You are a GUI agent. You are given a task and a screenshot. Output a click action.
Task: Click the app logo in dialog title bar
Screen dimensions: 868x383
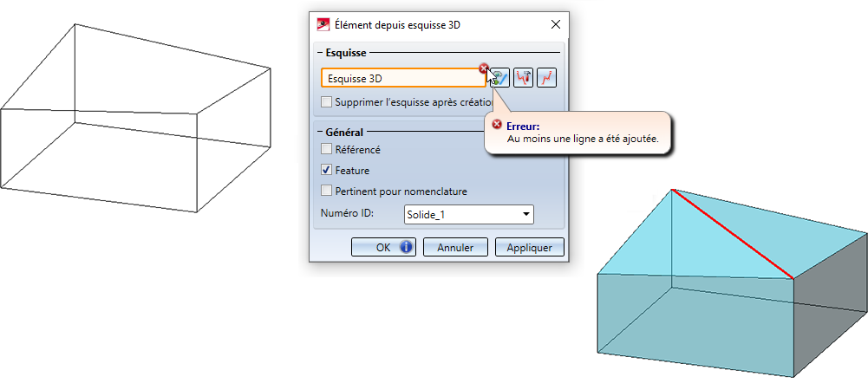click(323, 24)
